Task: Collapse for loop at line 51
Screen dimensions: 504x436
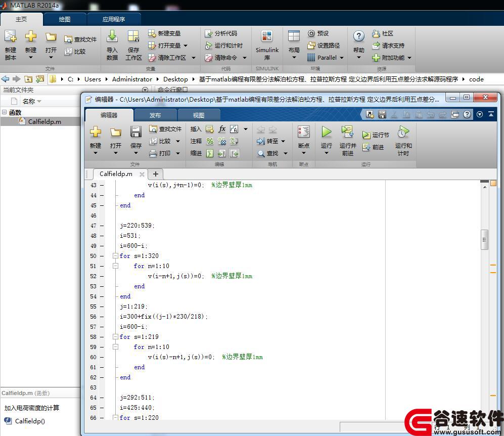Action: pos(115,266)
